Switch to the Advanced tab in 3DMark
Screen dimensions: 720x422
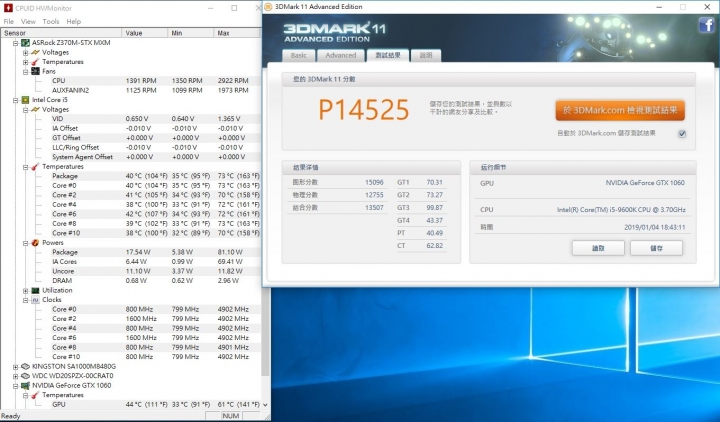click(341, 55)
